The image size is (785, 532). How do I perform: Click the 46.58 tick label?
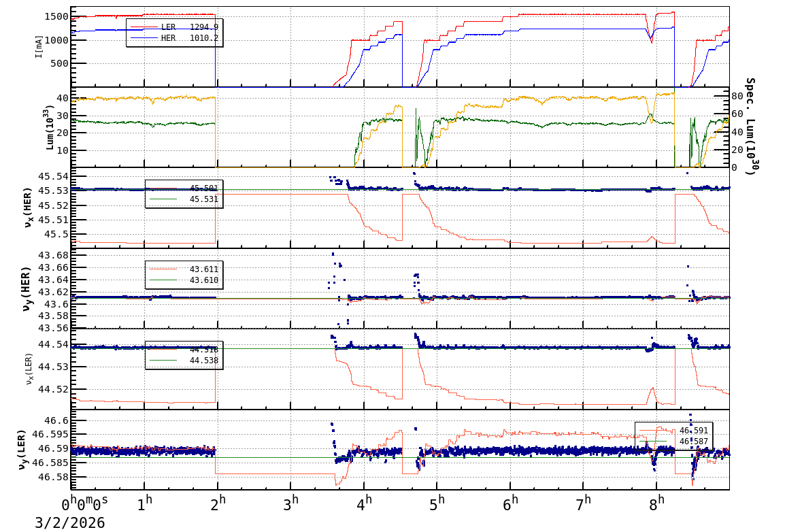click(x=54, y=477)
